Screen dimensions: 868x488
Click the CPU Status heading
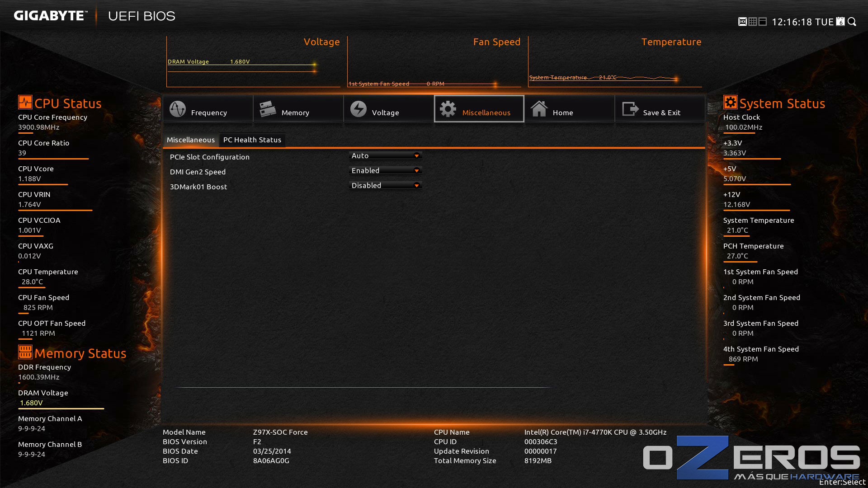(68, 103)
